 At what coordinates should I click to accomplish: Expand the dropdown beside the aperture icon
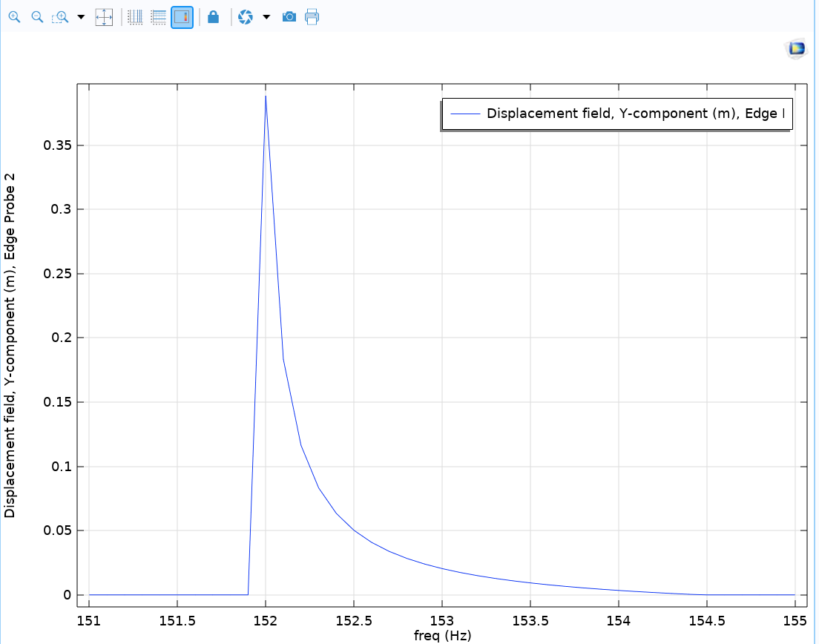click(266, 16)
